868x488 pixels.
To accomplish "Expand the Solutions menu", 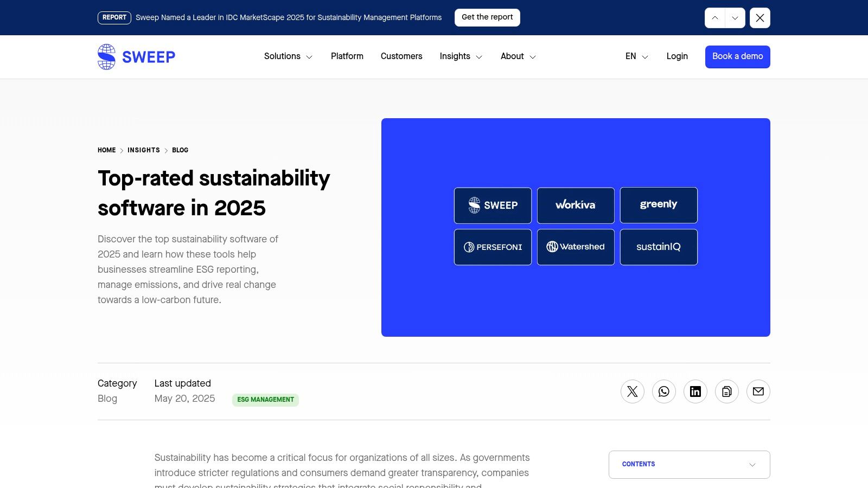I will [288, 56].
